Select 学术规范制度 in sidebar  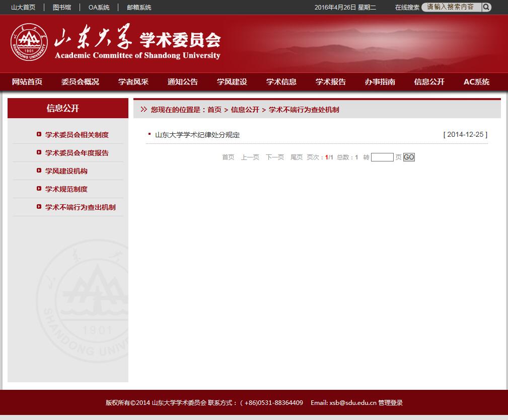tap(66, 189)
